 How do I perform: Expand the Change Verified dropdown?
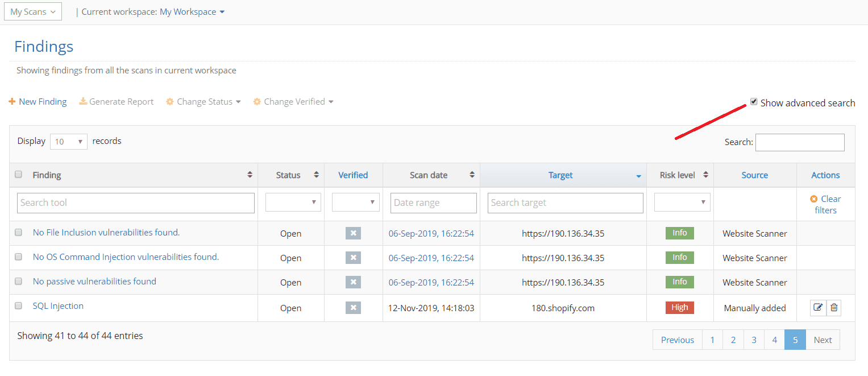[x=293, y=101]
